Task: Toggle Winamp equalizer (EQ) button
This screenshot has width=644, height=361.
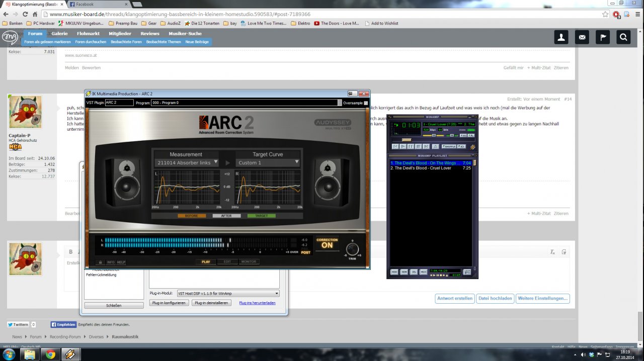Action: 463,135
